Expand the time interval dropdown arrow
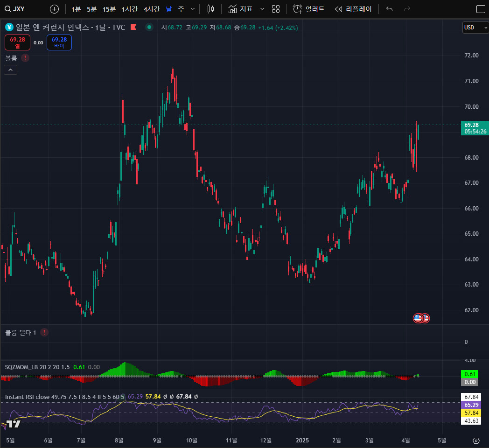Image resolution: width=489 pixels, height=448 pixels. (193, 9)
